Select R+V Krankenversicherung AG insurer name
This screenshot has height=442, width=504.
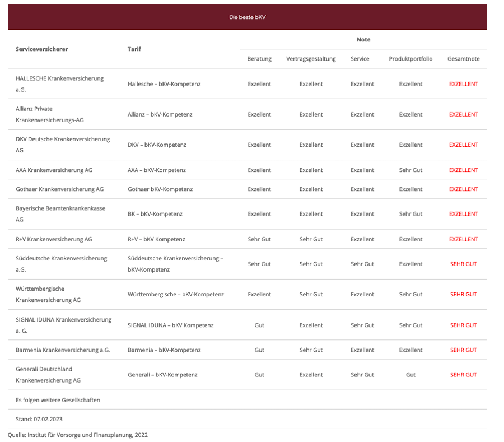click(54, 239)
